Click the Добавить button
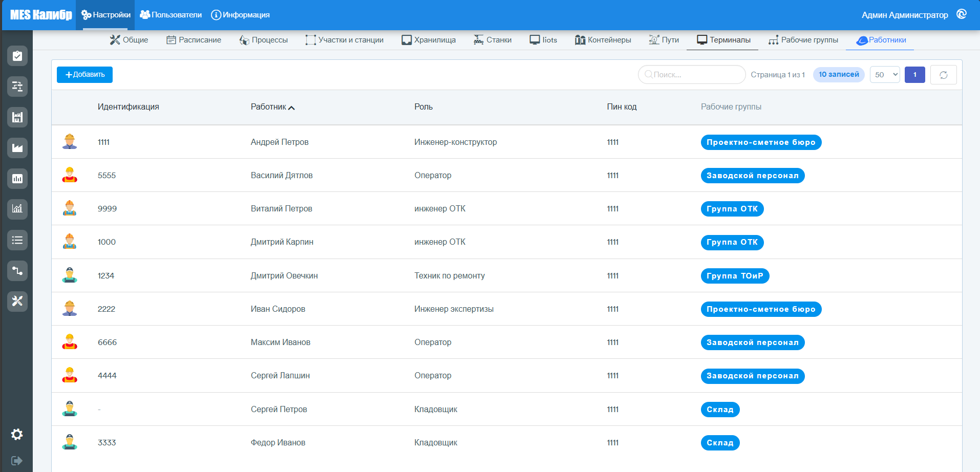980x472 pixels. [84, 75]
